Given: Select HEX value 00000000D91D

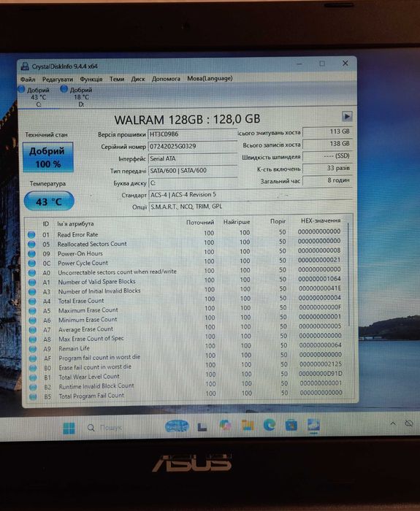Looking at the screenshot, I should tap(321, 374).
